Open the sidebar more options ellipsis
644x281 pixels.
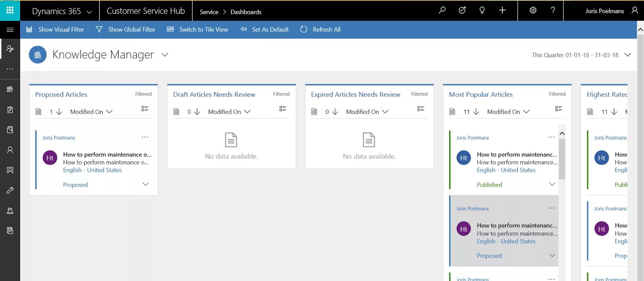click(10, 69)
